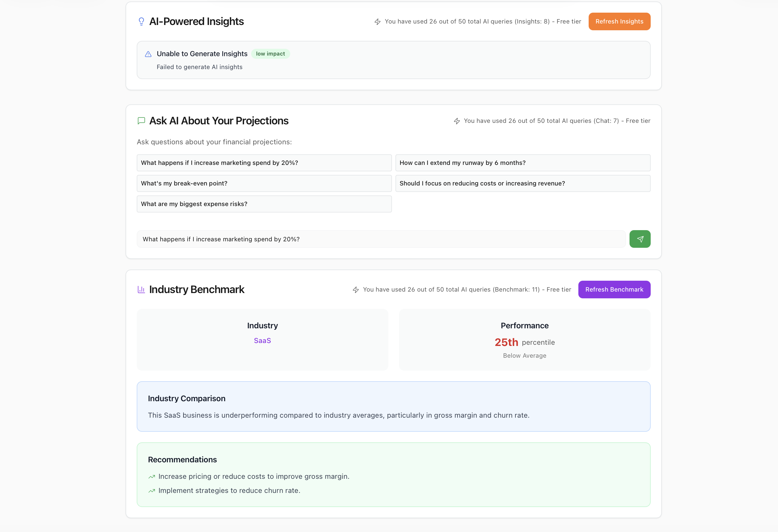Select the reducing costs versus revenue question
The width and height of the screenshot is (778, 532).
[523, 183]
